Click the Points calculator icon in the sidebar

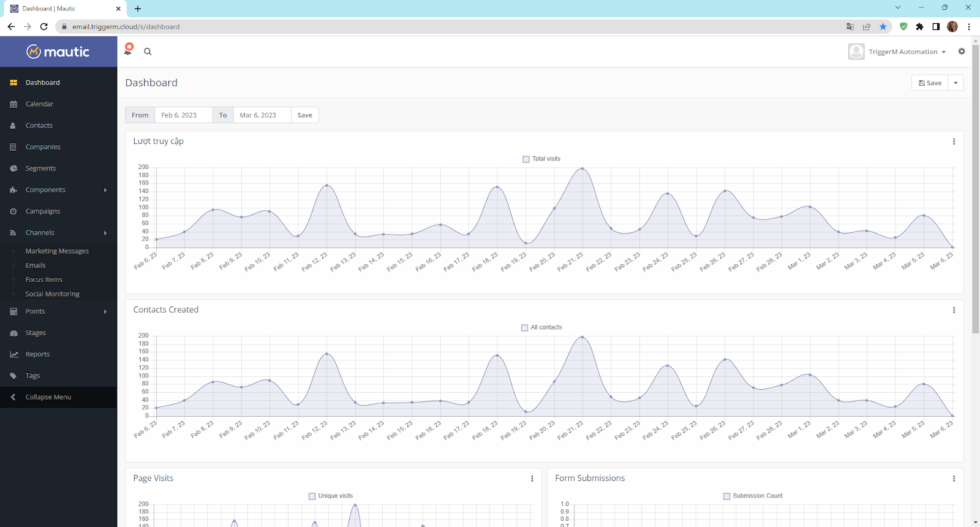coord(13,311)
